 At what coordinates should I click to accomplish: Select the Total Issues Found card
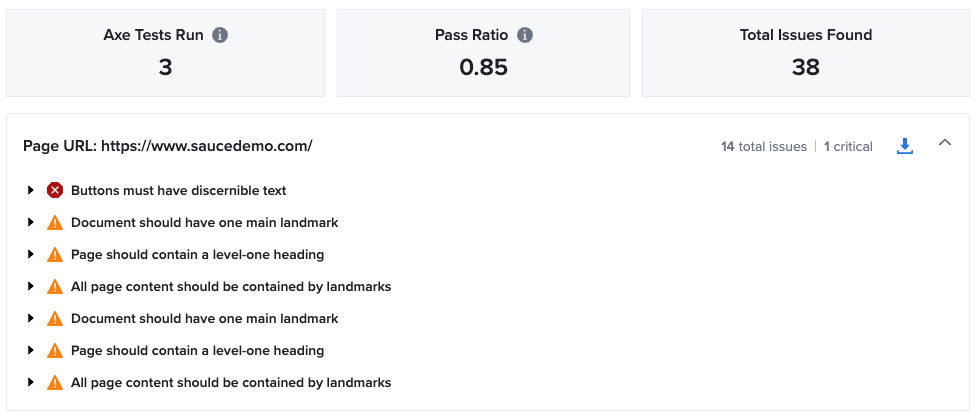805,53
